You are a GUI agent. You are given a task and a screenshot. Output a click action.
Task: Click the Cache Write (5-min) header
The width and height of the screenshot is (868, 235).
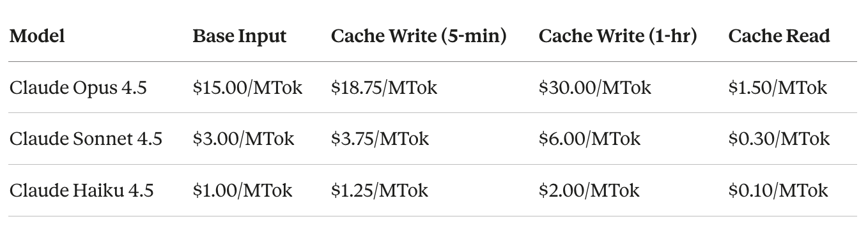(419, 37)
